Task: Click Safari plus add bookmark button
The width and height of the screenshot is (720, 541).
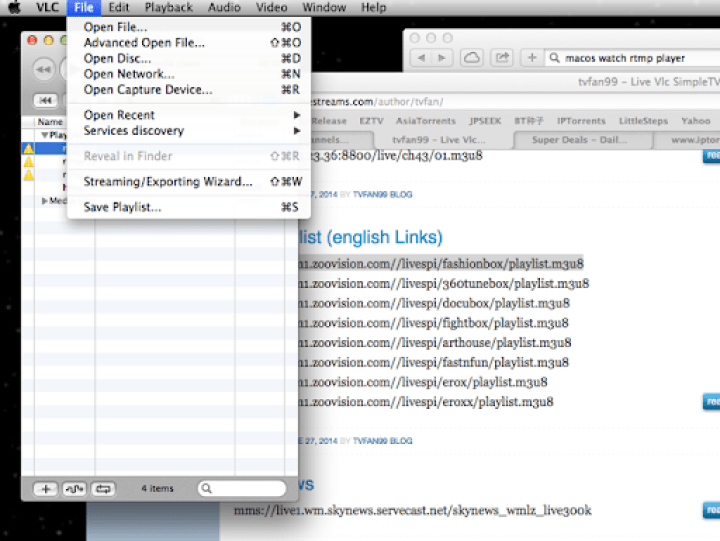Action: point(532,58)
